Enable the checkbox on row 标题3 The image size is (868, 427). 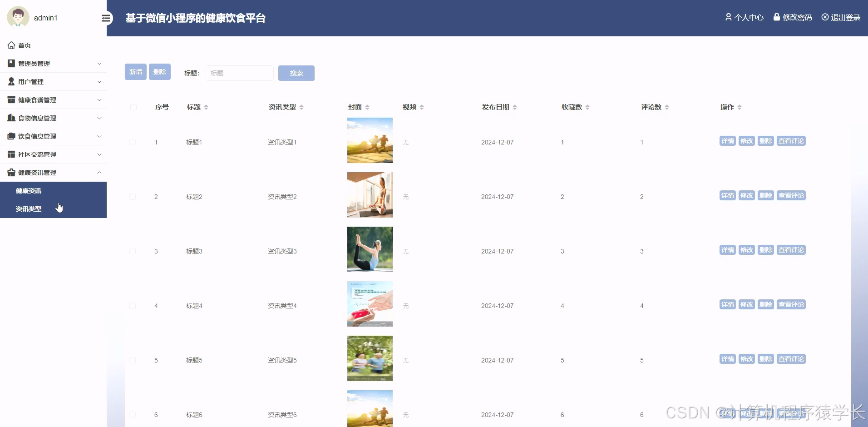(x=133, y=251)
